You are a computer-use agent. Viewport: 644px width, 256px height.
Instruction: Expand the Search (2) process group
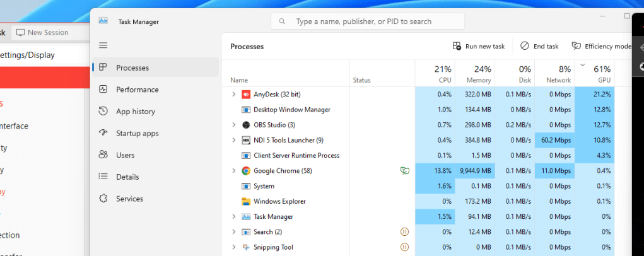(234, 232)
